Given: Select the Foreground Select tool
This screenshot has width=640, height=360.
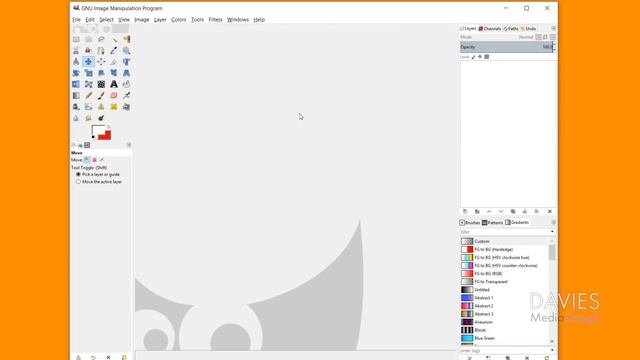Looking at the screenshot, I should (x=88, y=51).
